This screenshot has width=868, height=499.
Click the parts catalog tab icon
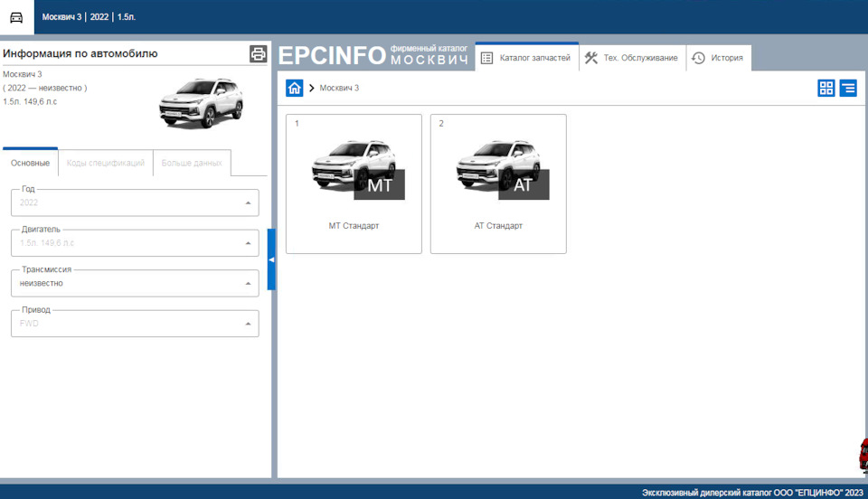(487, 58)
